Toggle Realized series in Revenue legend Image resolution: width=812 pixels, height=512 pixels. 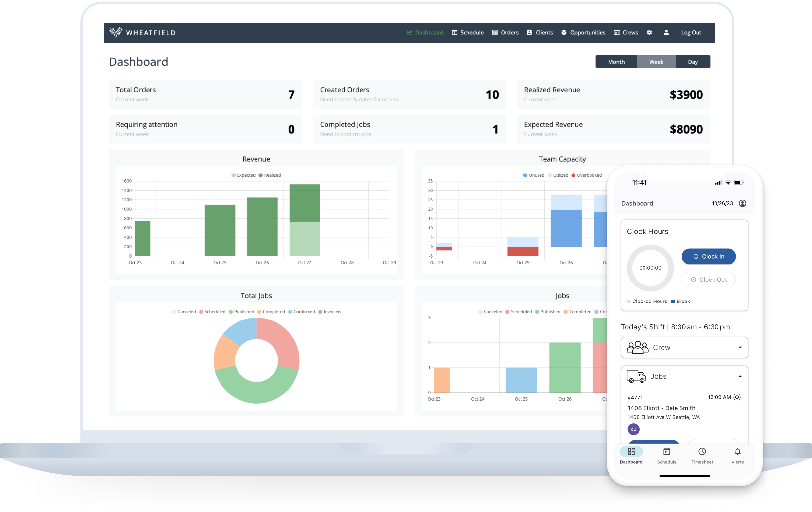tap(270, 175)
